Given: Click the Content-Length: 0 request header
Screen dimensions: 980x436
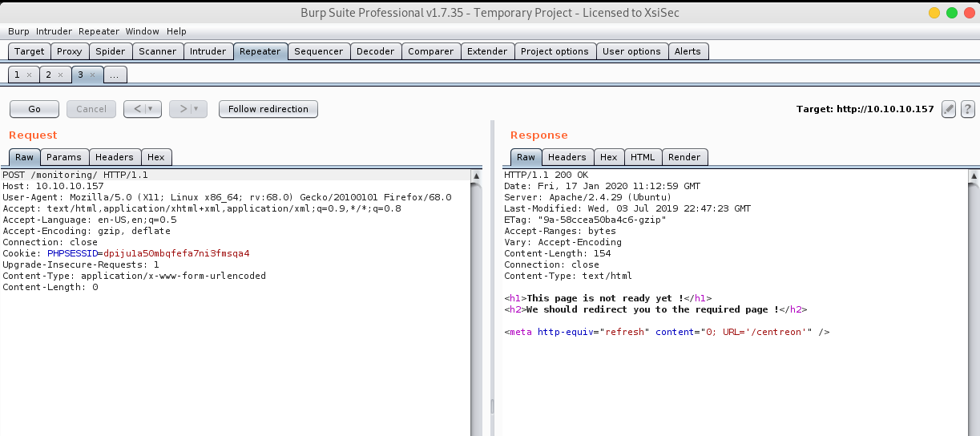Looking at the screenshot, I should [50, 287].
